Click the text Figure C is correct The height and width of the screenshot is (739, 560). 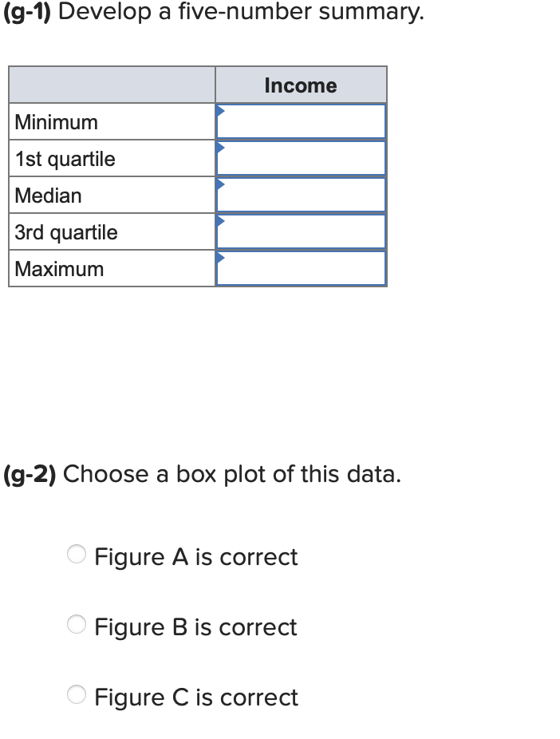[x=195, y=697]
